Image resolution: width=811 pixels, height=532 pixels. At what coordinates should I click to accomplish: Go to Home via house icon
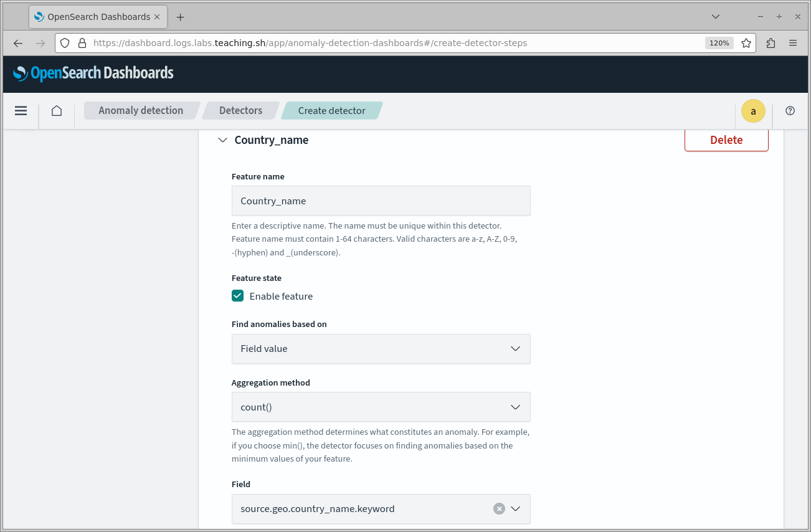tap(57, 111)
